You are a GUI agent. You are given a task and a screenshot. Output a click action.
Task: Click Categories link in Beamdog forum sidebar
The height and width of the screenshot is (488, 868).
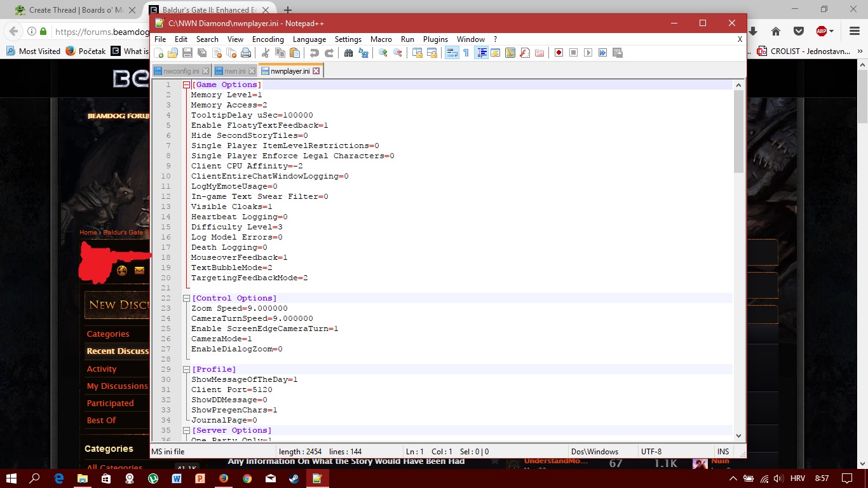108,334
